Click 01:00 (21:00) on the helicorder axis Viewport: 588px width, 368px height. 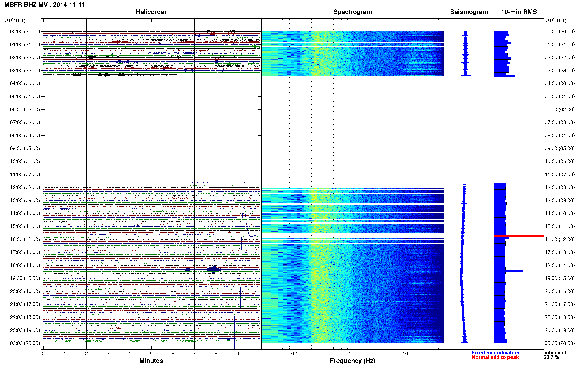click(x=25, y=45)
